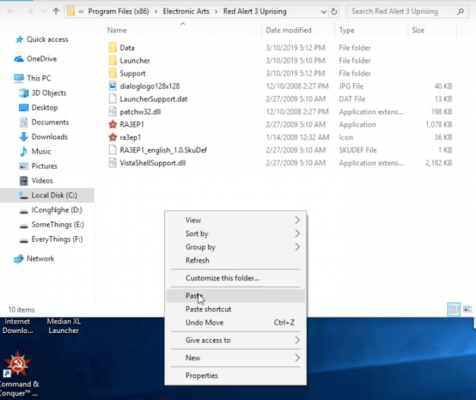476x400 pixels.
Task: Click the 3D Objects icon
Action: tap(24, 93)
